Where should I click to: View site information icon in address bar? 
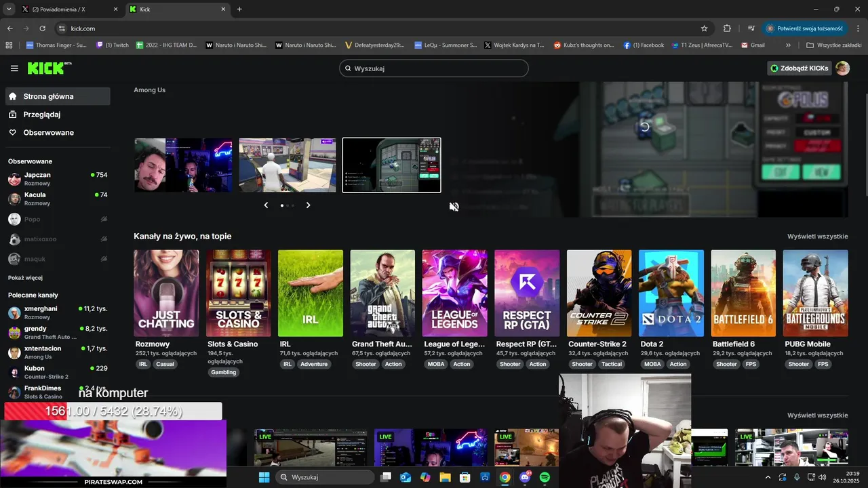[62, 28]
